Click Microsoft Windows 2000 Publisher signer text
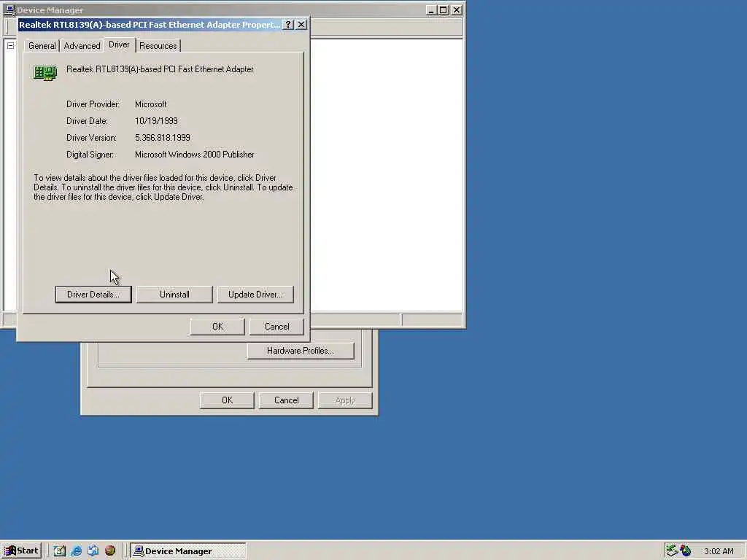Screen dimensions: 747x560 194,155
